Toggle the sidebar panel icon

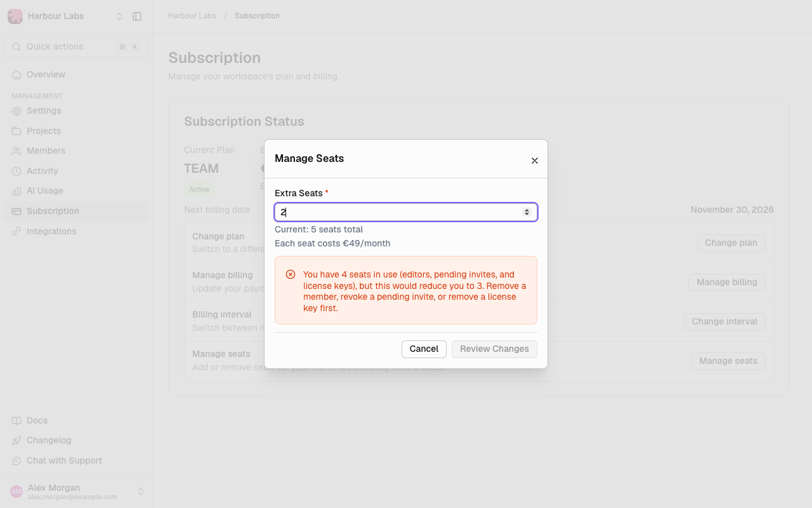137,17
